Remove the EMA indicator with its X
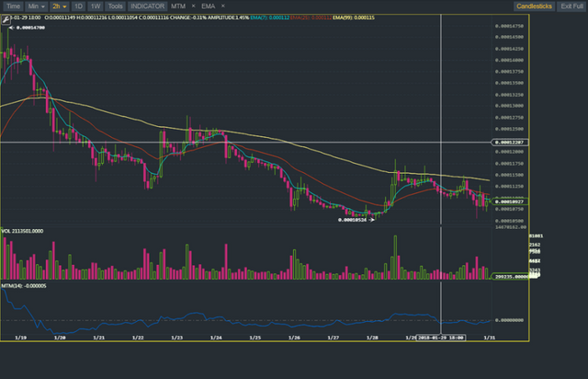 (x=223, y=6)
